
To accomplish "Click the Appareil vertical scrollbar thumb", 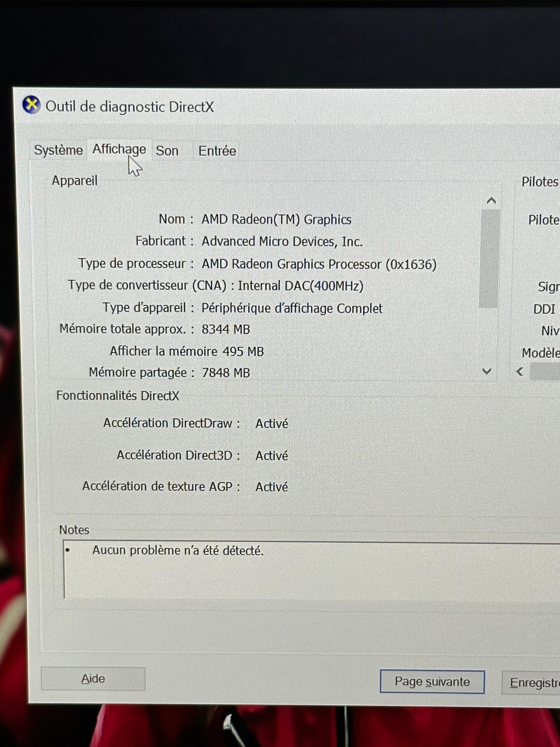I will tap(489, 258).
